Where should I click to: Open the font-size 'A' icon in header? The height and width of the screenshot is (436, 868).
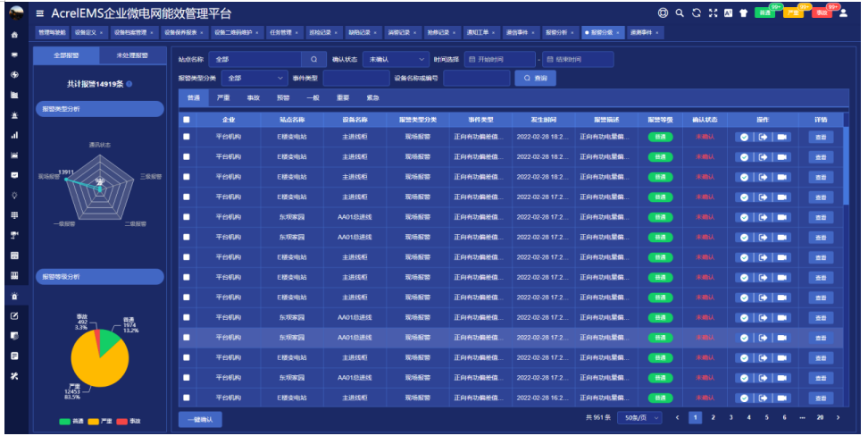(728, 13)
